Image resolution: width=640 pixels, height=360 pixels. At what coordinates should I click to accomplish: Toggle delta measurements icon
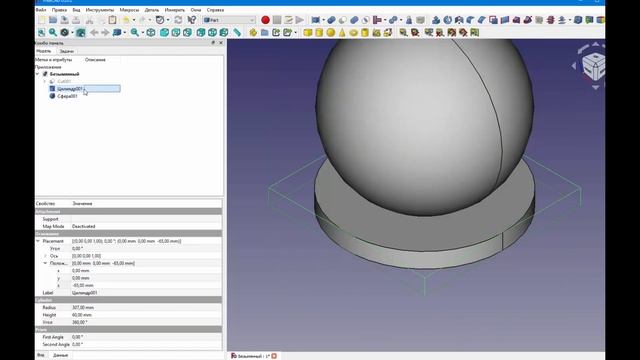coord(474,33)
